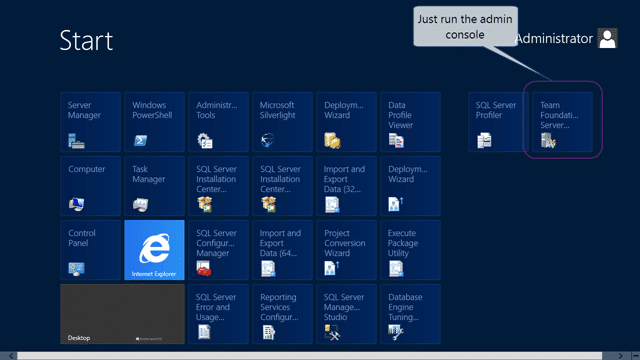Open Deployment Wizard tile with document arrow icon

[x=411, y=186]
